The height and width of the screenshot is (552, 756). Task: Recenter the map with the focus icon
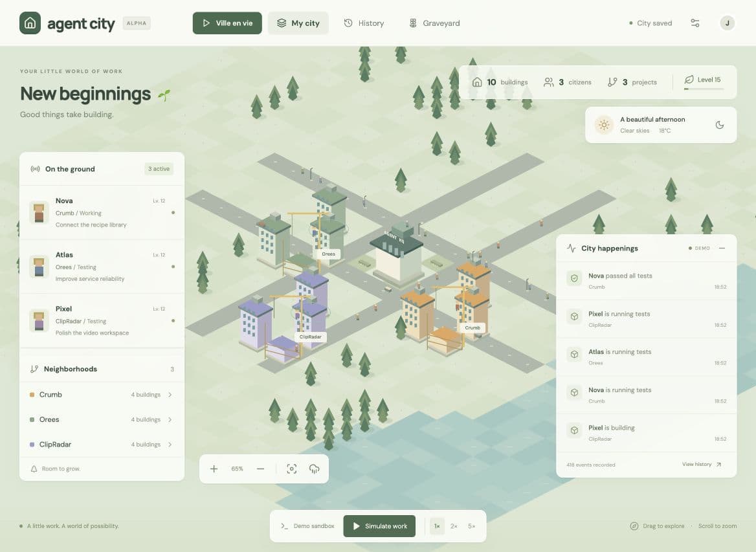point(292,469)
